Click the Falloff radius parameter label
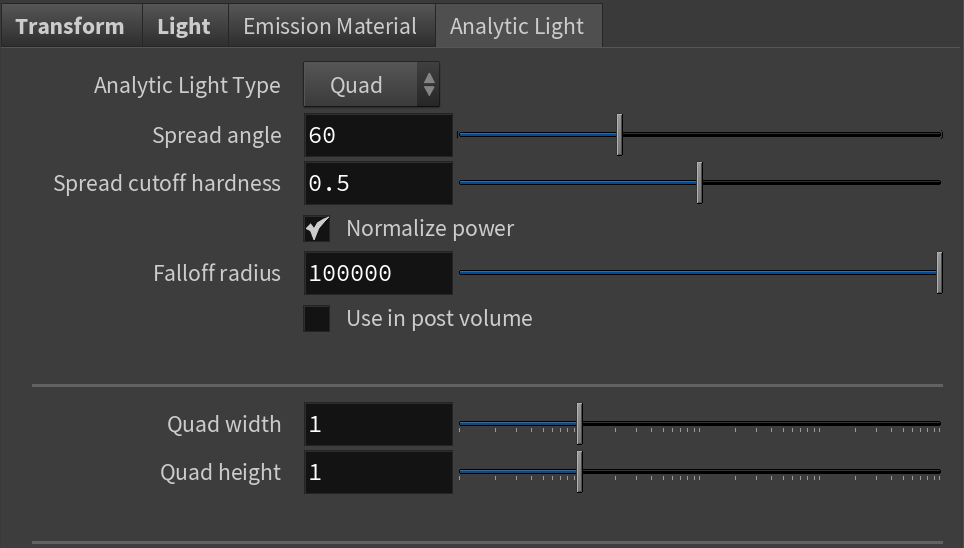Viewport: 964px width, 548px height. coord(217,273)
